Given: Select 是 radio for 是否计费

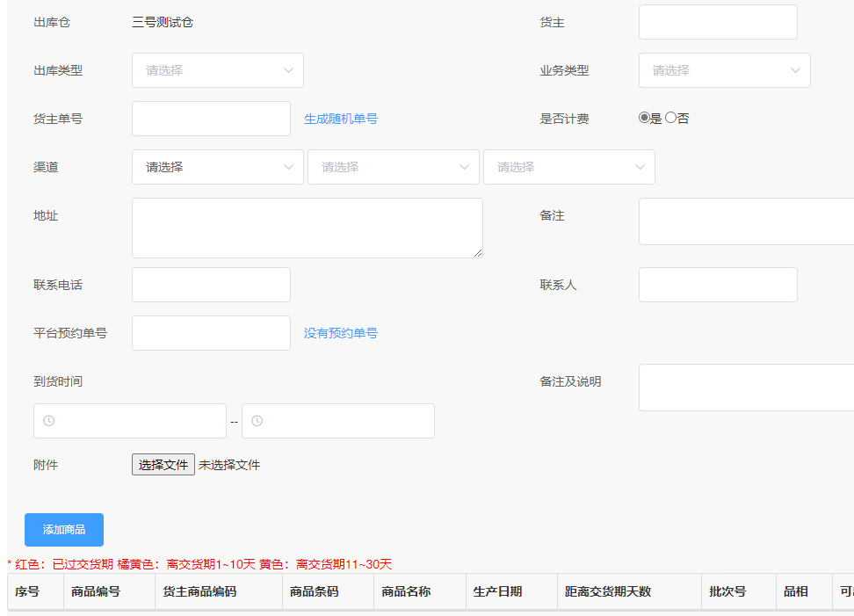Looking at the screenshot, I should pos(644,118).
